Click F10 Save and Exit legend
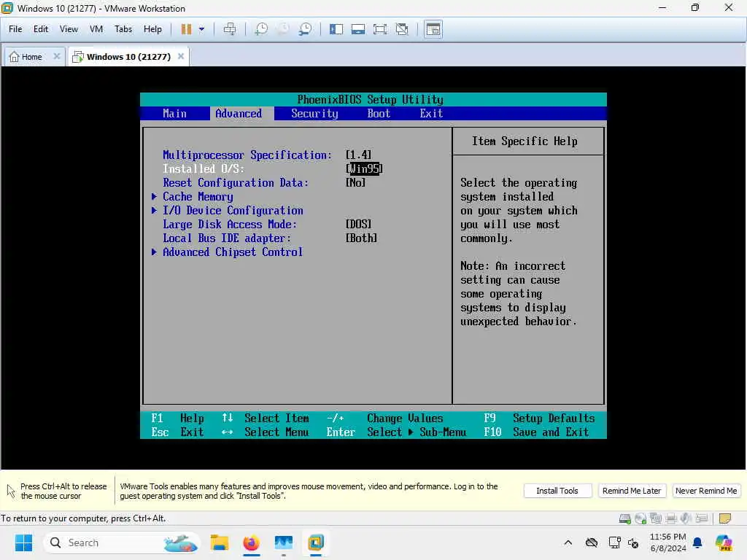Screen dimensions: 747x560 point(536,432)
